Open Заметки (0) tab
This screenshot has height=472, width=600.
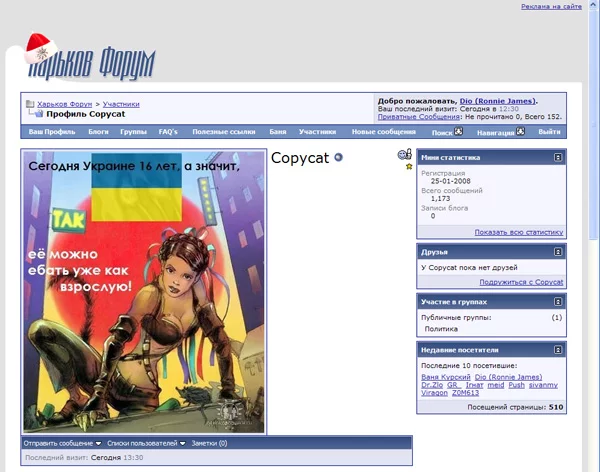209,443
